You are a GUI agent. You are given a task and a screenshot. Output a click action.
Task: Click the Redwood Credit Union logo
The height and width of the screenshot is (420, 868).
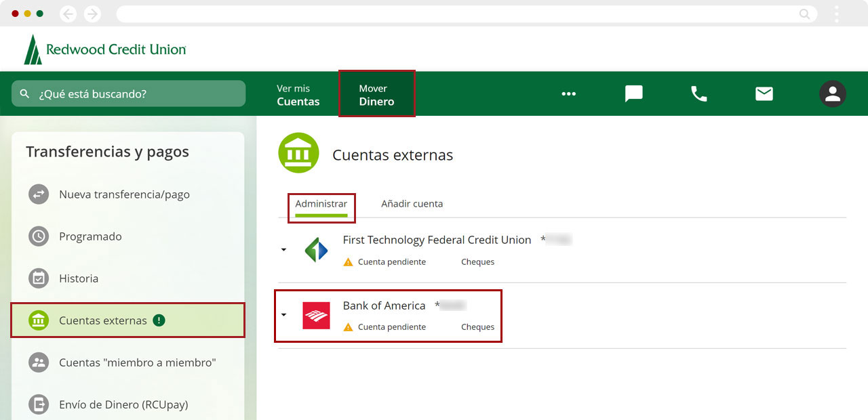105,49
